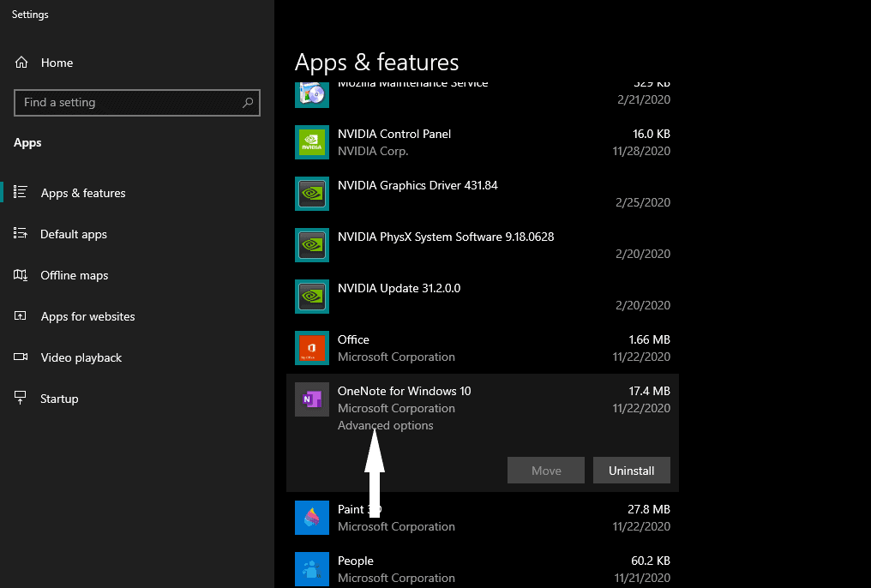The height and width of the screenshot is (588, 871).
Task: Click the Move button for OneNote
Action: click(546, 471)
